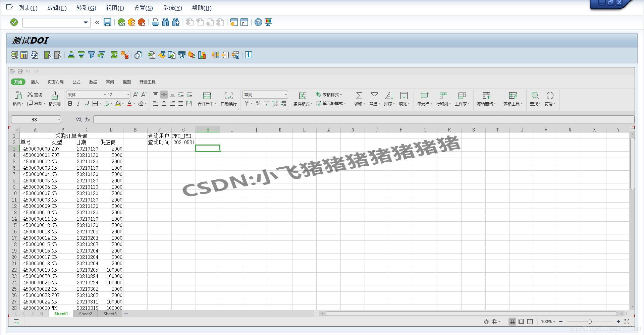Click the fill color bucket swatch
The width and height of the screenshot is (644, 335).
tap(118, 104)
